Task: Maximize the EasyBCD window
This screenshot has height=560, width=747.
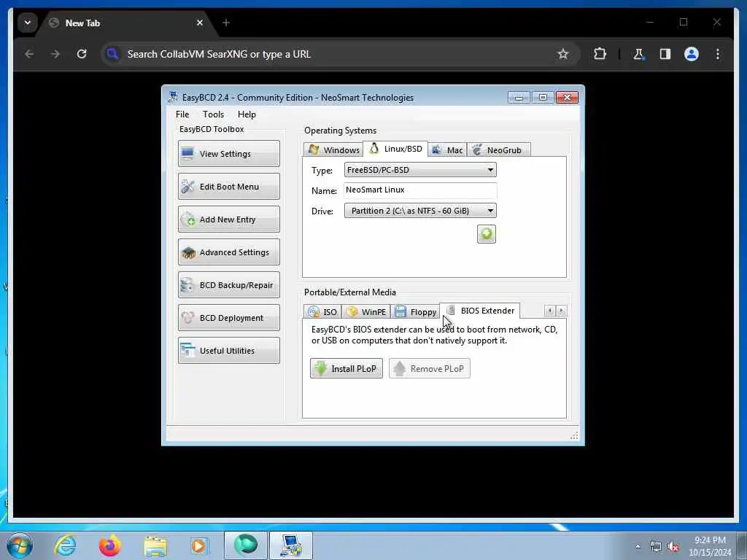Action: click(x=543, y=97)
